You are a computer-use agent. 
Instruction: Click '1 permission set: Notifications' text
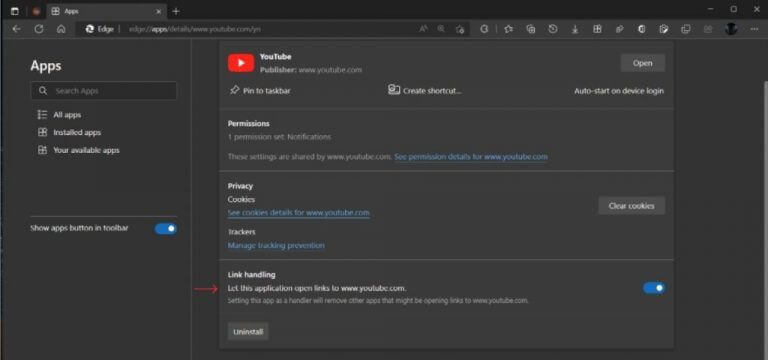[x=279, y=137]
